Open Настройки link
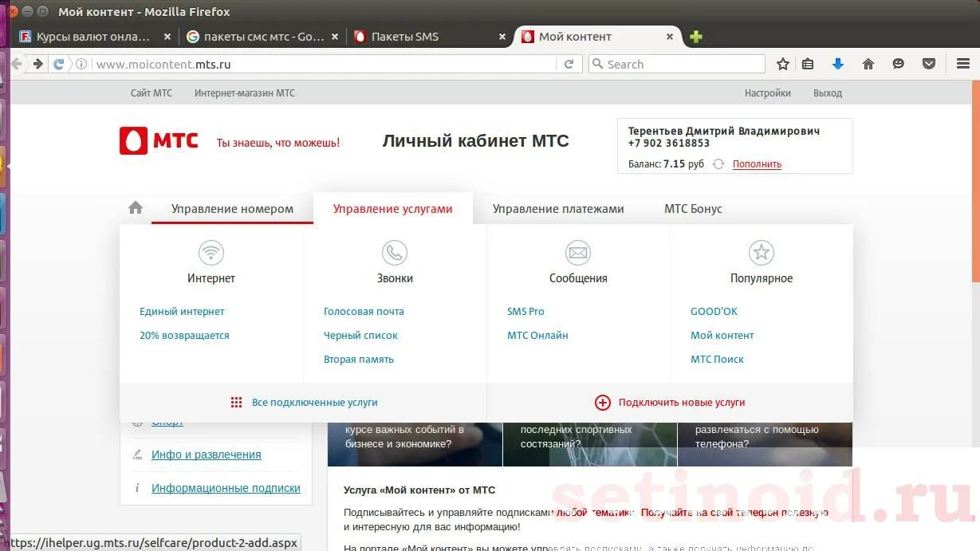 point(768,93)
